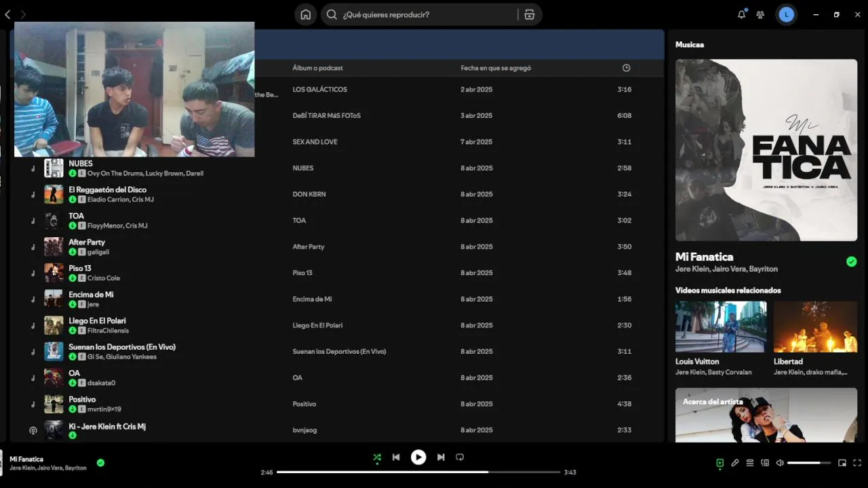This screenshot has height=488, width=868.
Task: Show lyrics with the microphone icon
Action: coord(734,463)
